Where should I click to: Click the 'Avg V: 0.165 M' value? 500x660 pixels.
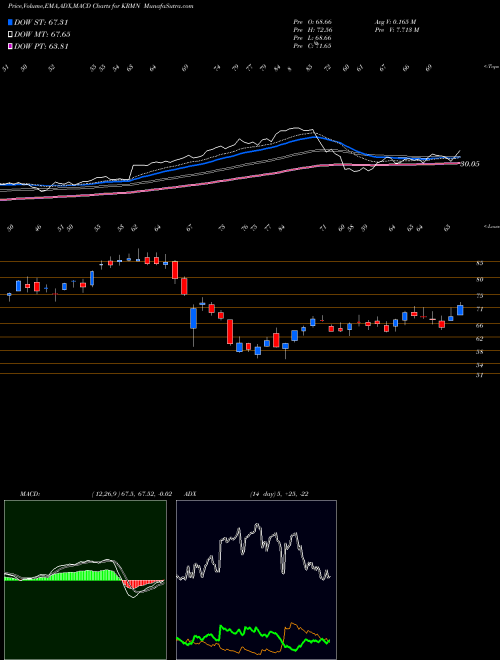click(x=396, y=21)
